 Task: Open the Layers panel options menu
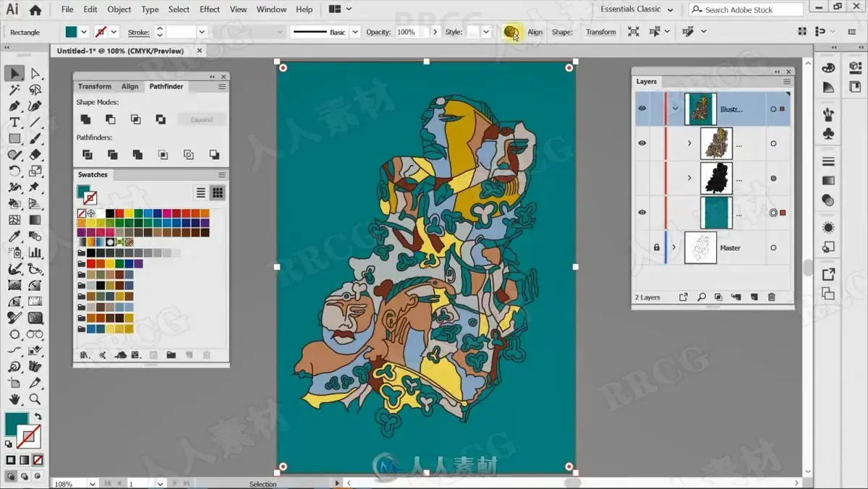pyautogui.click(x=787, y=82)
